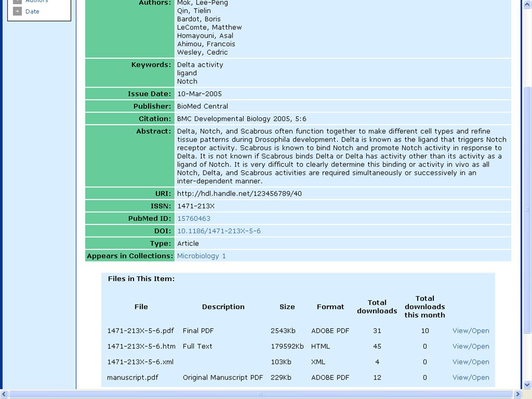Click file name manuscript.pdf
Viewport: 532px width, 399px height.
tap(132, 377)
